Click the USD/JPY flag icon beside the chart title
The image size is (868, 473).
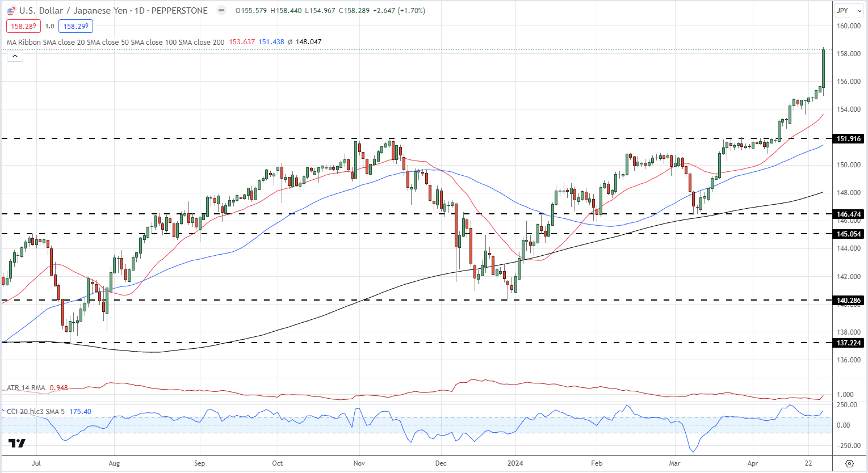pyautogui.click(x=11, y=11)
